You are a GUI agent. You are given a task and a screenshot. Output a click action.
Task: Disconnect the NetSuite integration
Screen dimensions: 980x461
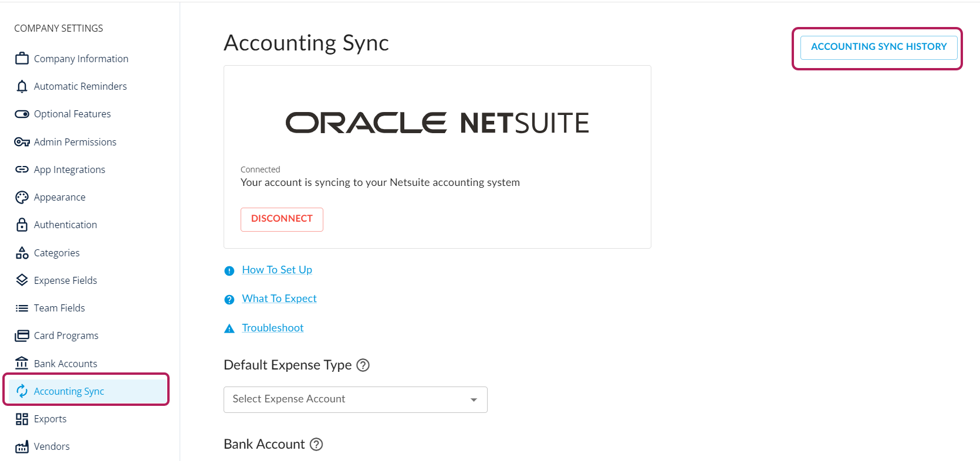[282, 219]
